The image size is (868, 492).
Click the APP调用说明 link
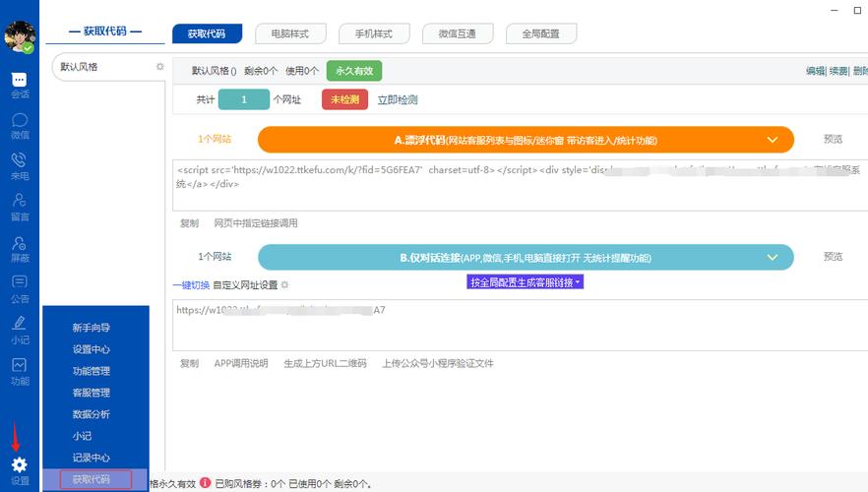click(x=241, y=363)
